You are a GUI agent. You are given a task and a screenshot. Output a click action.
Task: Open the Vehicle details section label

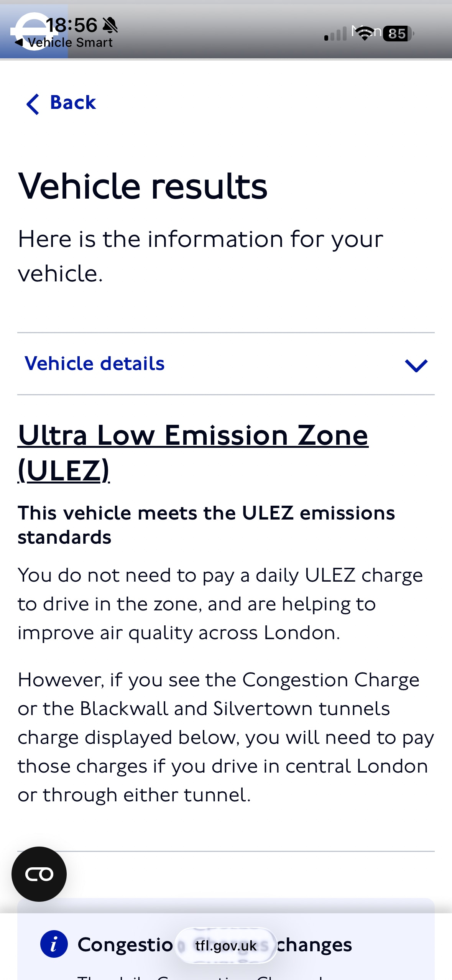coord(95,363)
